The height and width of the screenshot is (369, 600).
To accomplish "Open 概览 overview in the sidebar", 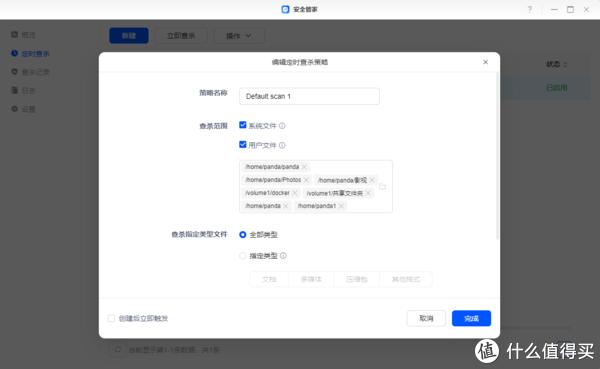I will click(x=24, y=35).
